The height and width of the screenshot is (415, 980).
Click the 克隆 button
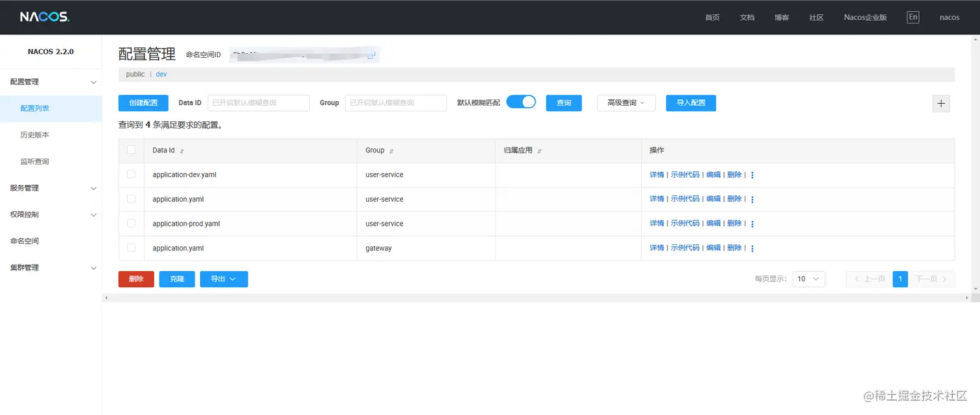coord(177,279)
